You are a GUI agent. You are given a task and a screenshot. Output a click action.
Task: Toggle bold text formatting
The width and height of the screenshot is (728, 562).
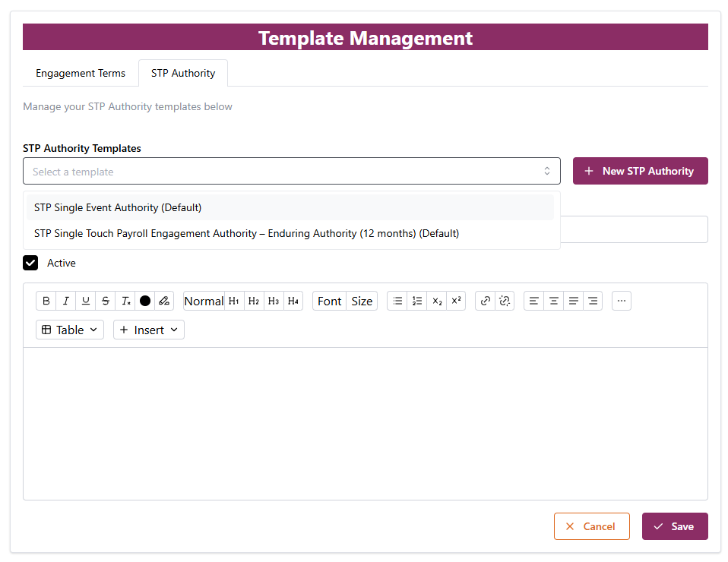pyautogui.click(x=46, y=301)
